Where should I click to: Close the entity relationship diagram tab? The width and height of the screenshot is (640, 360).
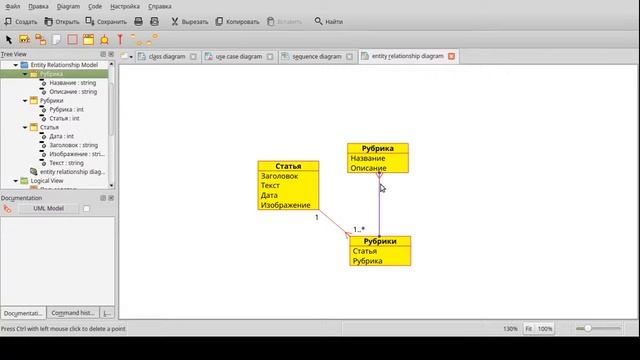(x=451, y=56)
